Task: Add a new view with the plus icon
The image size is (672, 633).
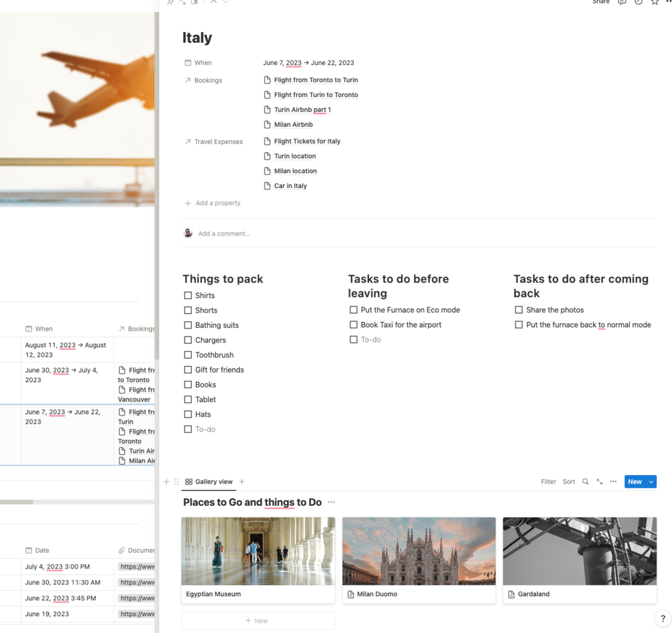Action: (241, 482)
